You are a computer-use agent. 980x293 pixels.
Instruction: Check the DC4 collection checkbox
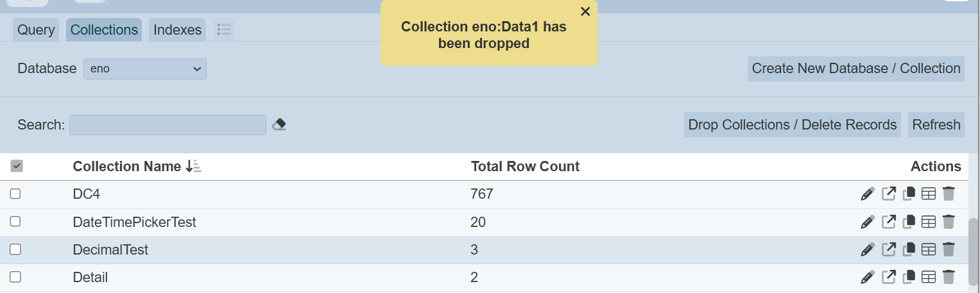click(15, 194)
